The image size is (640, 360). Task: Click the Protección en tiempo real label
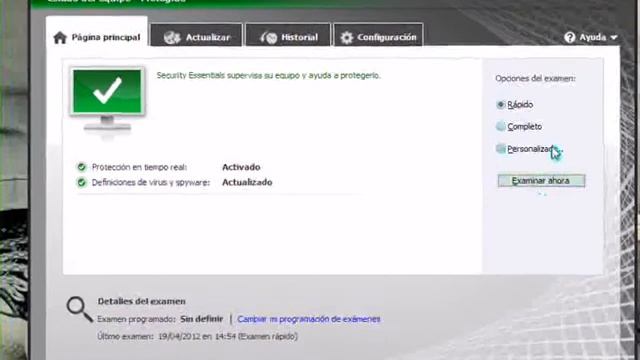pyautogui.click(x=139, y=167)
